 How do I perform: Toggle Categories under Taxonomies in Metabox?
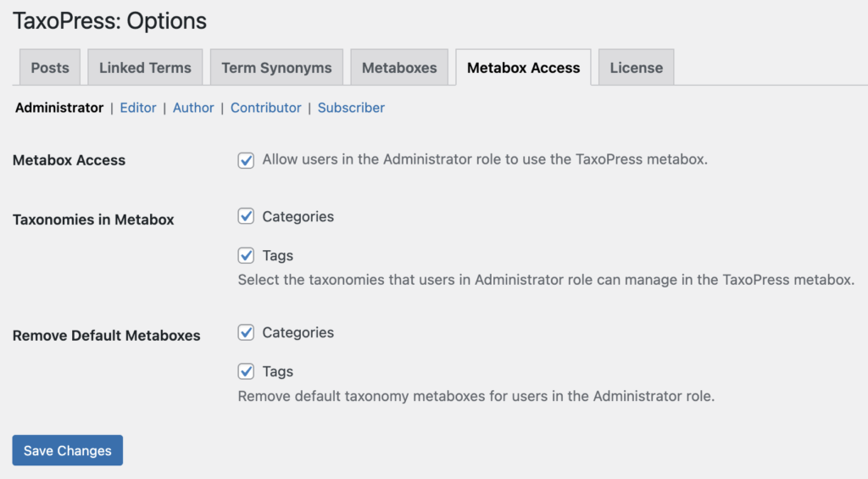tap(246, 216)
